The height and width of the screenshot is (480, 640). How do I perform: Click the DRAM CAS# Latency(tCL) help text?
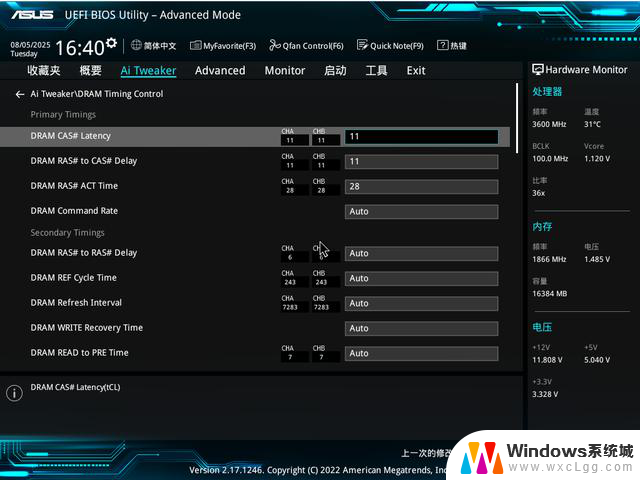coord(76,387)
